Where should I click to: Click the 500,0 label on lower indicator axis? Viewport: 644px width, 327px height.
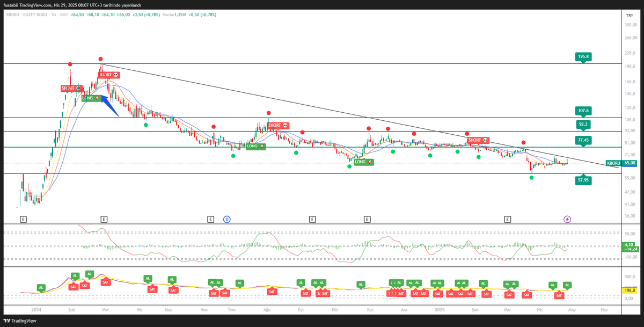point(631,277)
